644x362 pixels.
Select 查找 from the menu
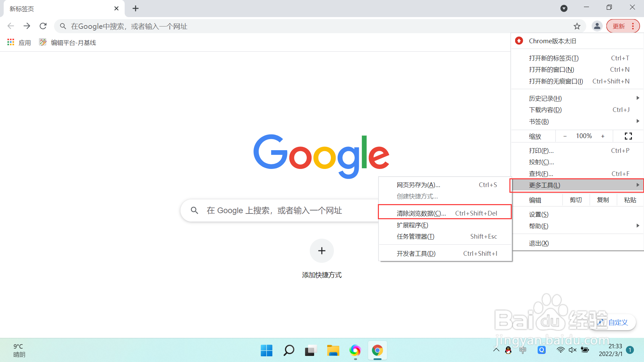tap(578, 174)
